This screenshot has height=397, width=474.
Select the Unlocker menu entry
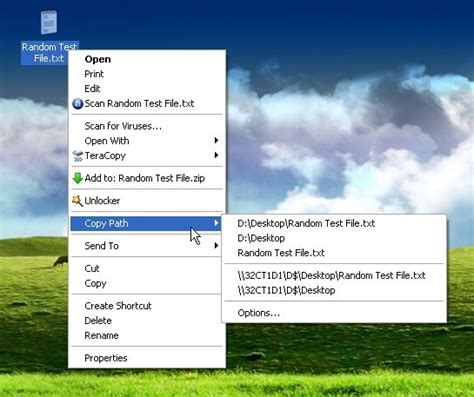click(x=147, y=201)
